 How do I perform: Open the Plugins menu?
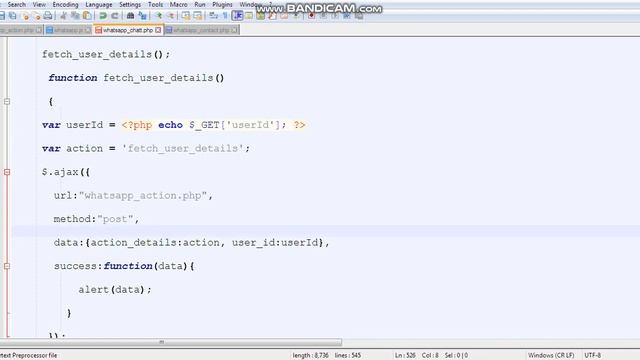(222, 4)
